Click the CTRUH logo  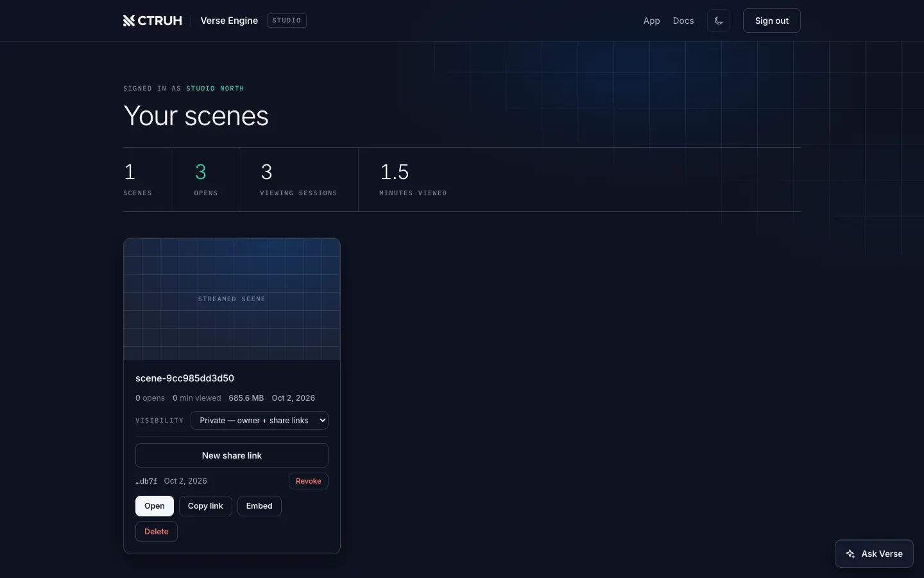tap(153, 21)
